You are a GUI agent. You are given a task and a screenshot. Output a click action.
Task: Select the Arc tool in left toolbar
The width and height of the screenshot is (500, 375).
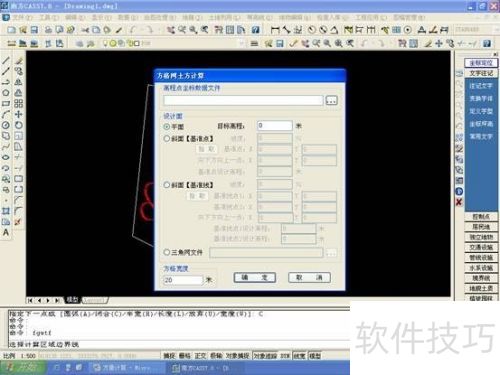6,114
